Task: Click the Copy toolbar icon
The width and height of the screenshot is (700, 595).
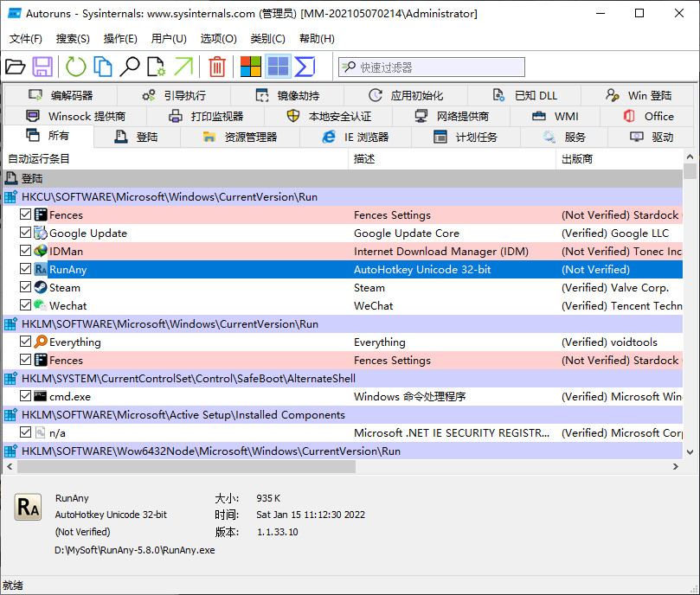Action: coord(103,67)
